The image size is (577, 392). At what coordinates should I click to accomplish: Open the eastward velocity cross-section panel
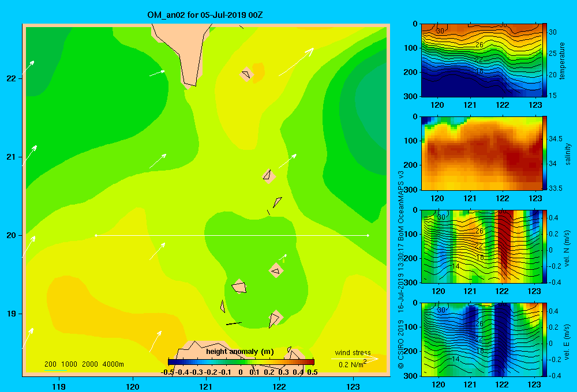[x=482, y=339]
